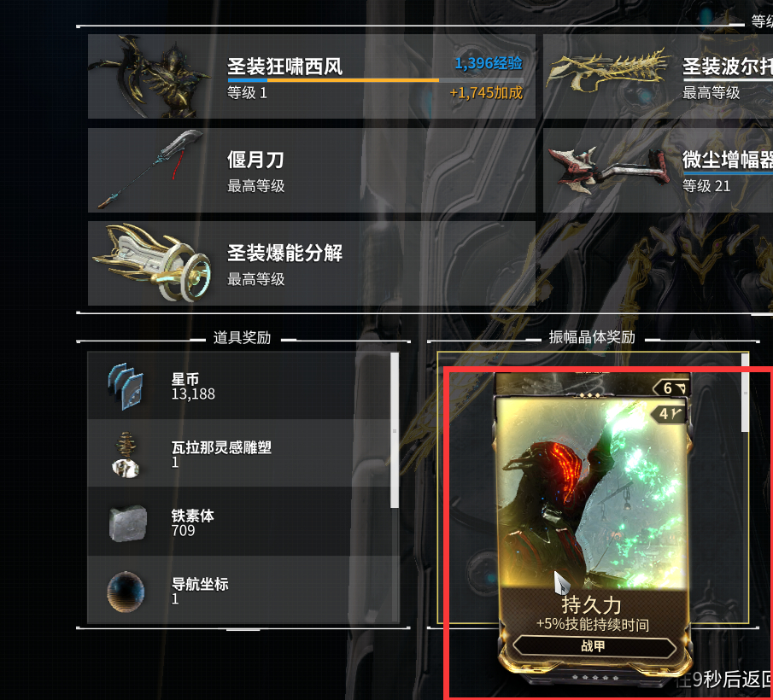
Task: Select the 导航坐标 nav coordinate sphere icon
Action: click(126, 592)
